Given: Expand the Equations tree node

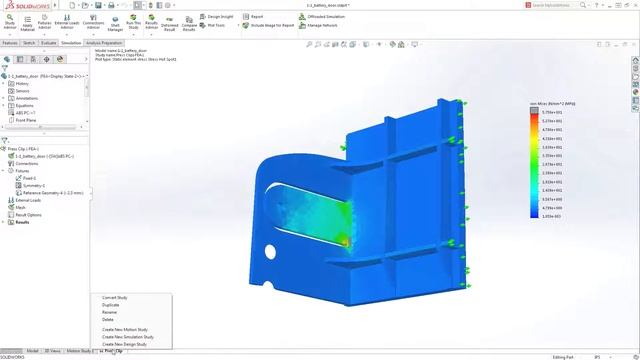Looking at the screenshot, I should point(3,106).
